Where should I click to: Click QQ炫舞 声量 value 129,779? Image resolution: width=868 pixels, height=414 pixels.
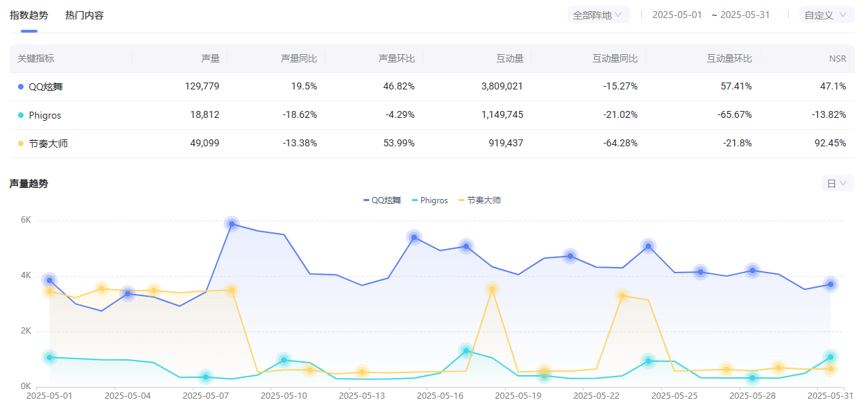(203, 87)
